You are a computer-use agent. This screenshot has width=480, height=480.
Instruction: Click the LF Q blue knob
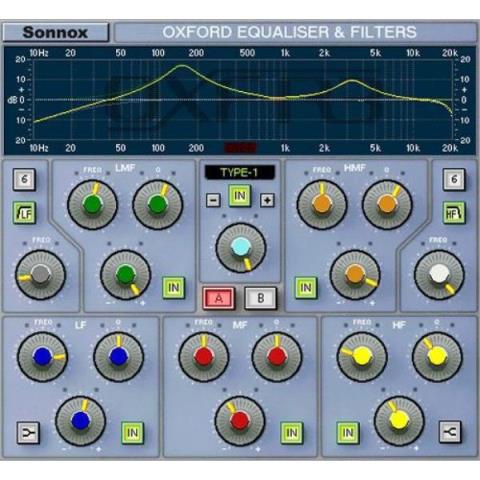pyautogui.click(x=118, y=357)
